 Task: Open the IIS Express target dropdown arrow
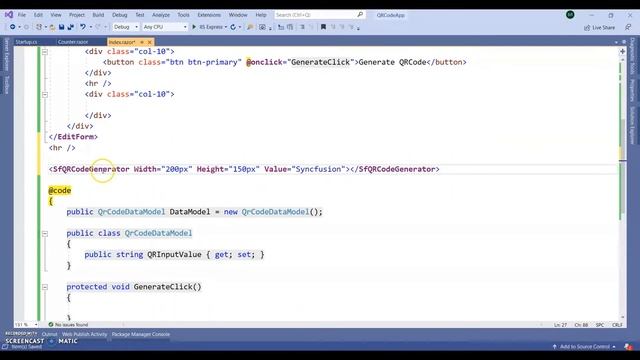coord(226,27)
